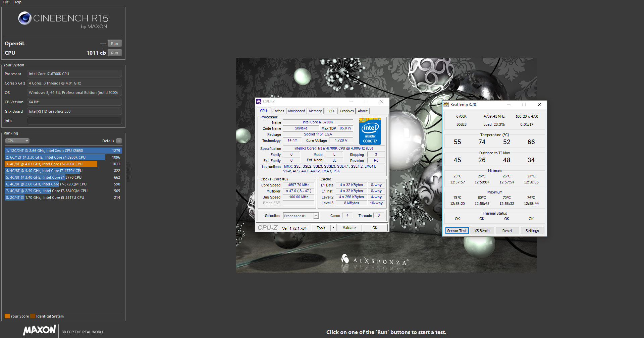The width and height of the screenshot is (644, 338).
Task: Run the OpenGL benchmark
Action: tap(115, 44)
